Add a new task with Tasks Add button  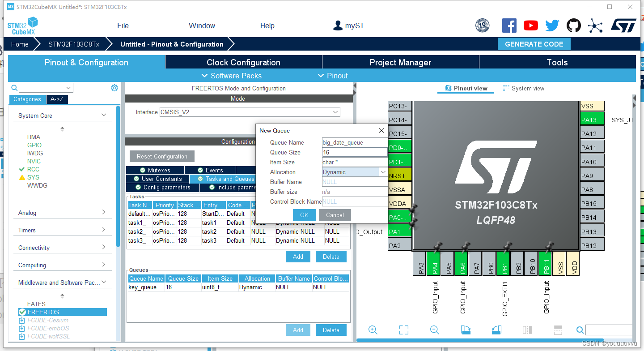pyautogui.click(x=298, y=257)
